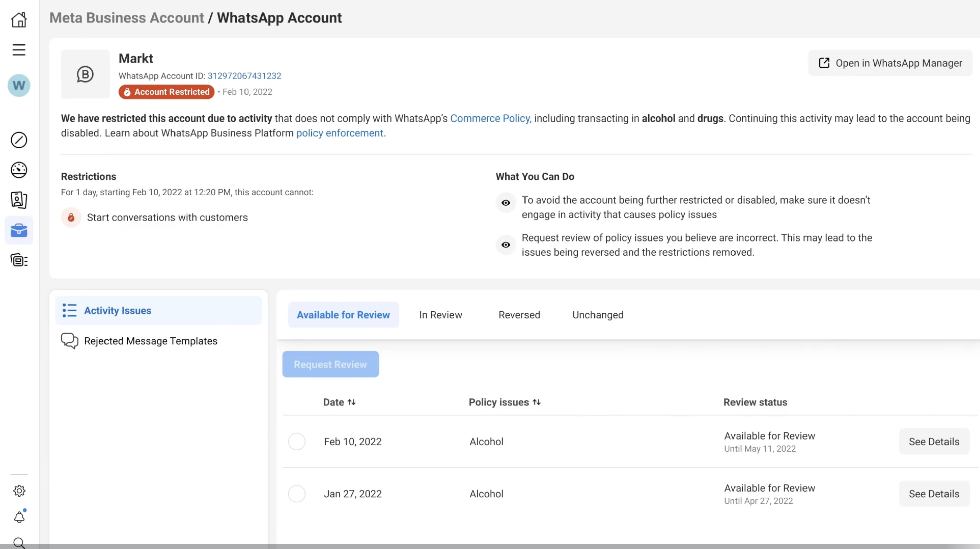The height and width of the screenshot is (549, 980).
Task: Switch to Unchanged tab
Action: tap(598, 315)
